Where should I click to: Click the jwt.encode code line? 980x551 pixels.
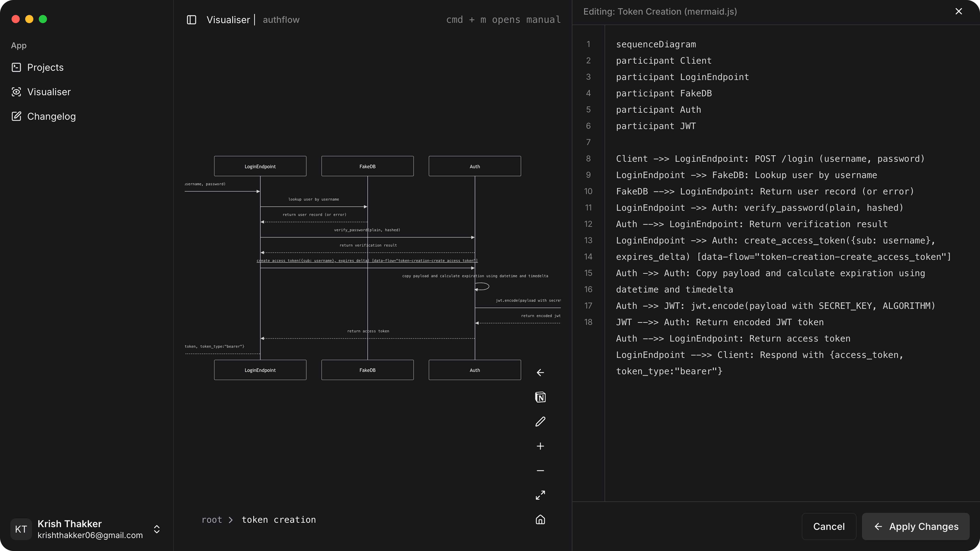click(x=776, y=306)
